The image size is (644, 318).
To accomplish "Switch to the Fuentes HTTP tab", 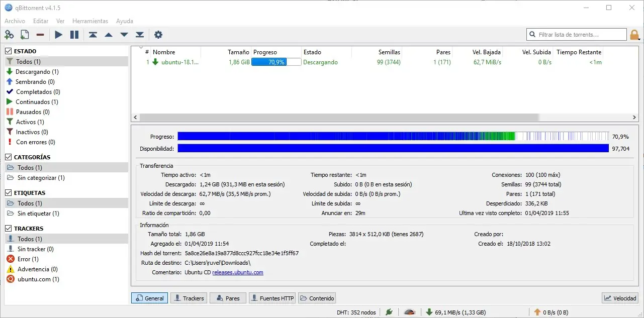I will (272, 298).
